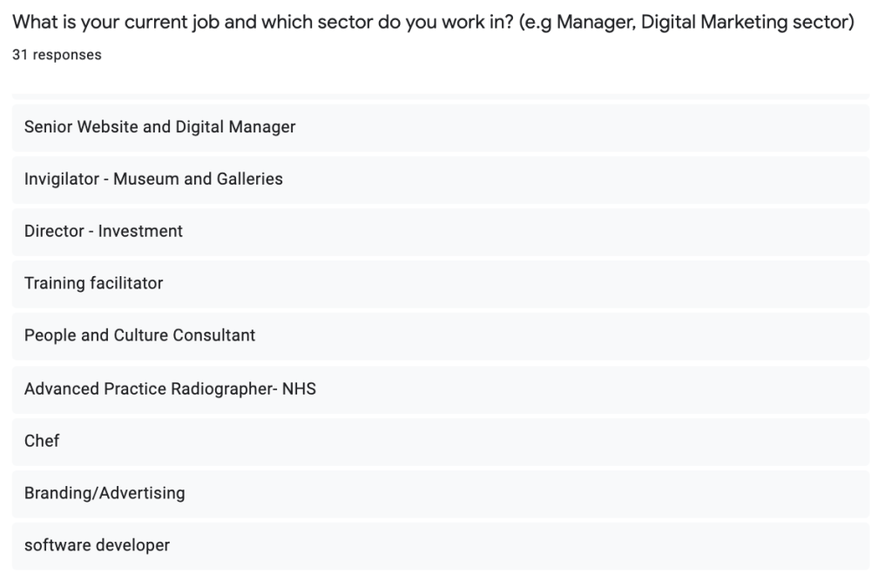The image size is (892, 588).
Task: Click the word 'Investment' in the Director response
Action: point(140,232)
